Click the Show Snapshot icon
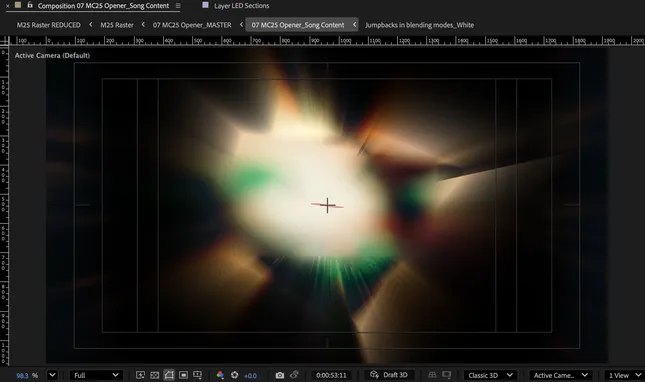Viewport: 645px width, 382px height. [294, 375]
